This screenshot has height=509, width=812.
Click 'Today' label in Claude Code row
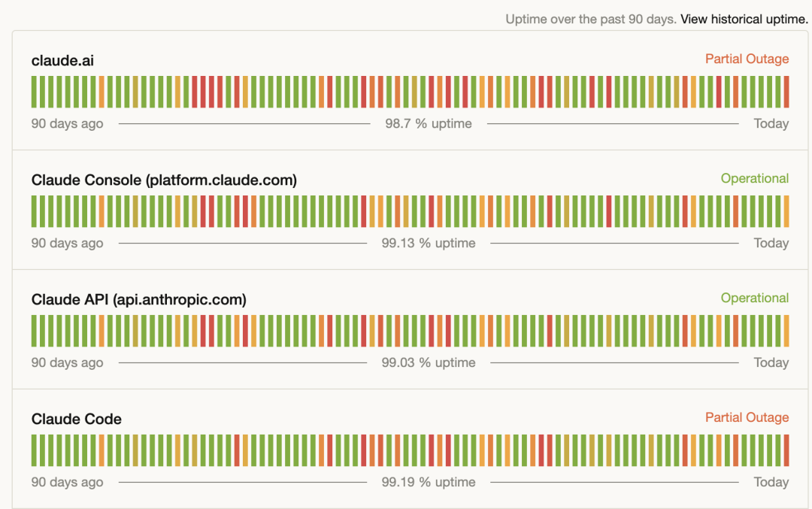point(771,482)
